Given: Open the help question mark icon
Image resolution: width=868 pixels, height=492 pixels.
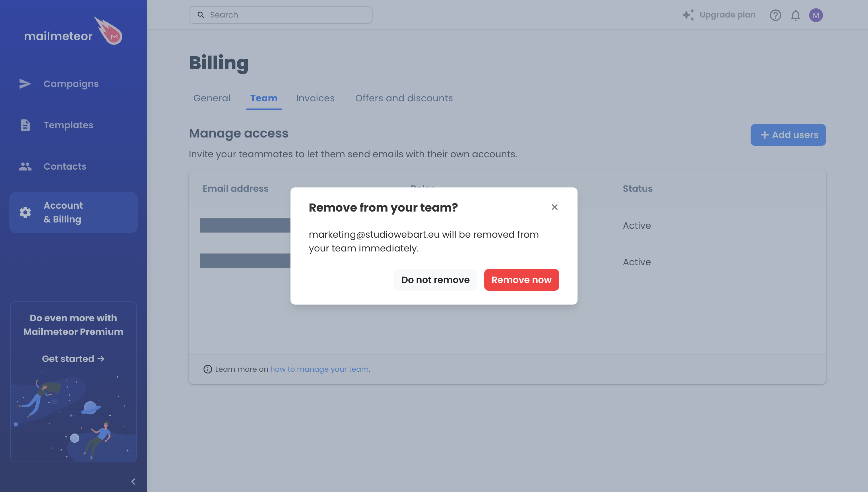Looking at the screenshot, I should pyautogui.click(x=775, y=15).
